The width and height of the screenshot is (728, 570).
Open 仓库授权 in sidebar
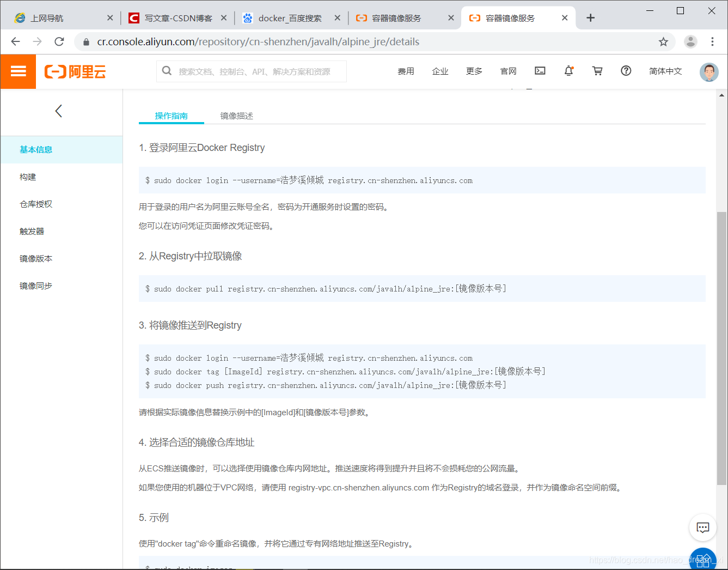coord(62,204)
